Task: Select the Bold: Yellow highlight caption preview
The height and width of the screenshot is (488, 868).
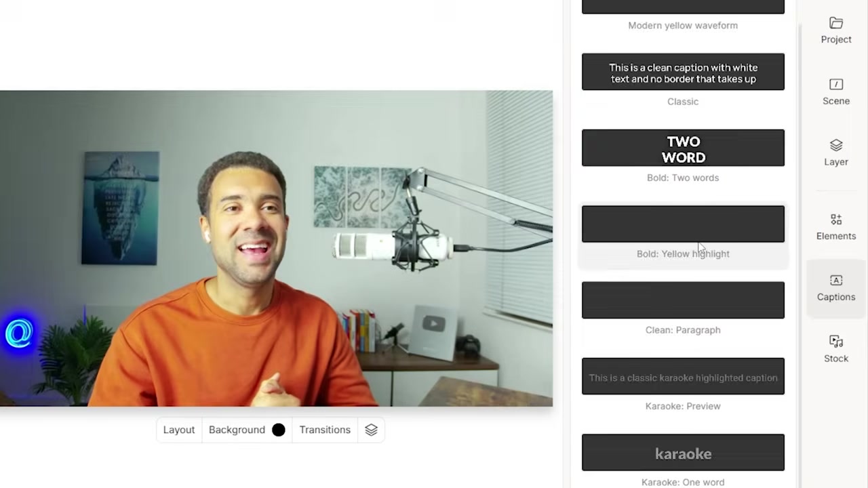Action: pyautogui.click(x=683, y=224)
